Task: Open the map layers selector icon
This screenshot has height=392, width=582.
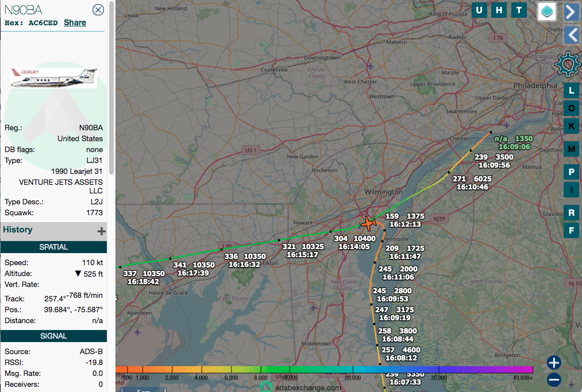Action: click(x=547, y=11)
